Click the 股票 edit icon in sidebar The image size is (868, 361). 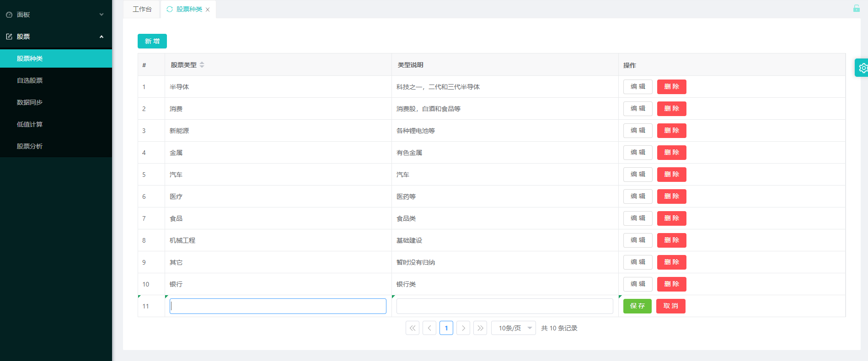pyautogui.click(x=9, y=37)
